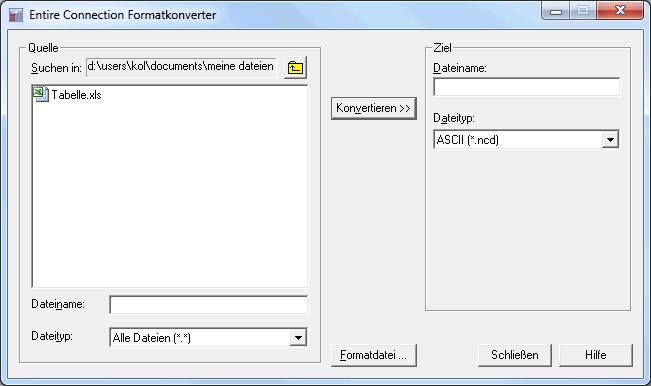This screenshot has width=651, height=386.
Task: Click the Entire Connection app icon in title bar
Action: point(16,15)
